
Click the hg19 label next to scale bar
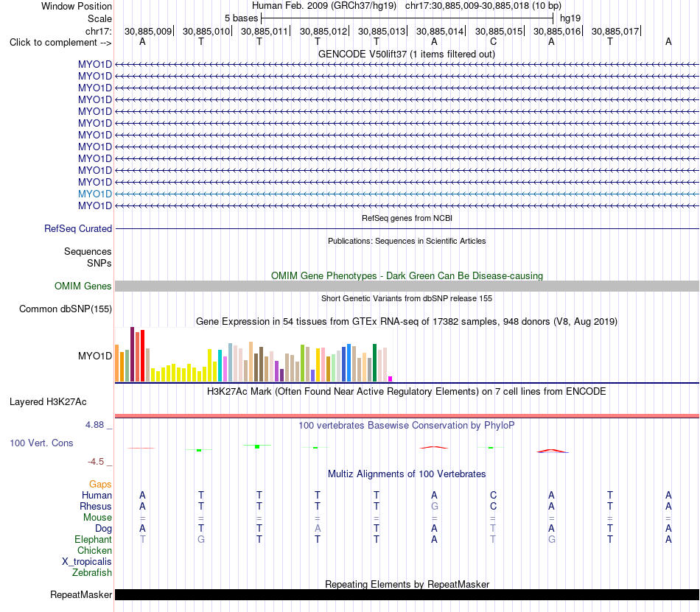click(570, 18)
